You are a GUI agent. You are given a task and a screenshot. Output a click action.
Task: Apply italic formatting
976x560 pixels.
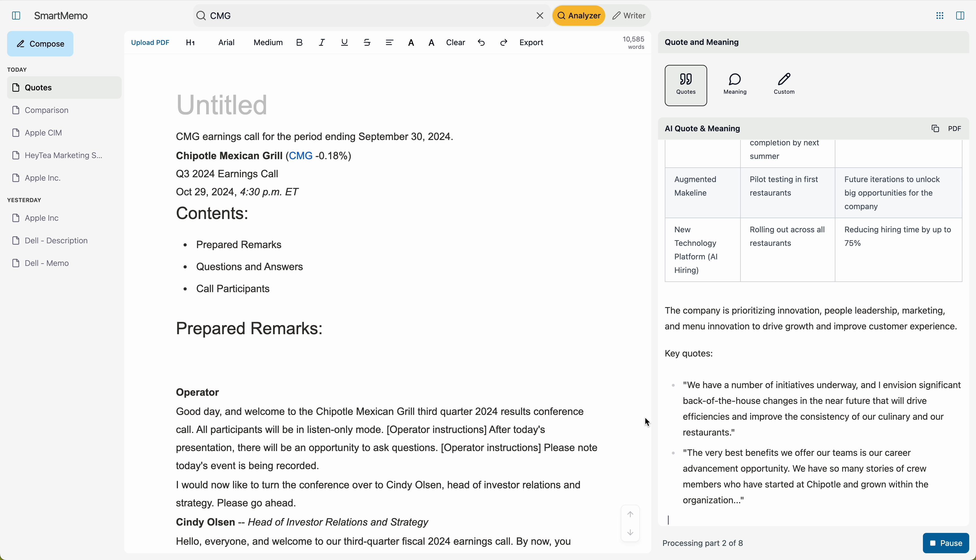(x=322, y=43)
